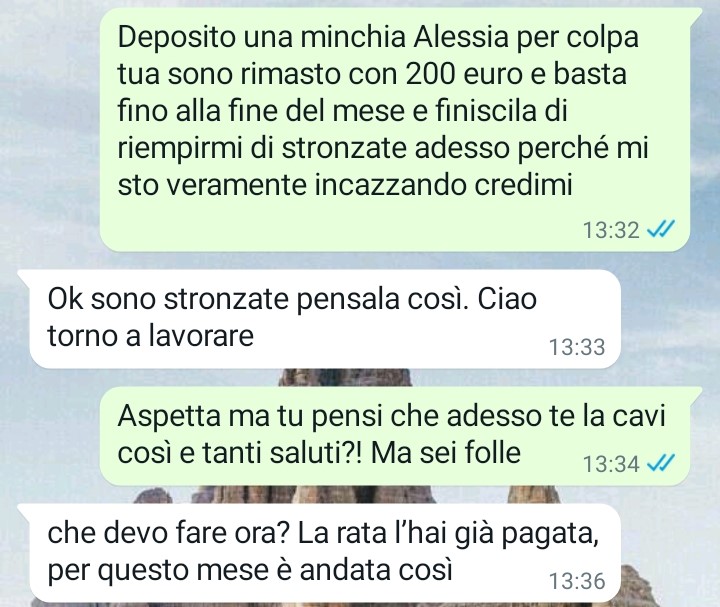Select the message 'Ok sono stronzate pensala così'
This screenshot has height=607, width=720.
(x=325, y=319)
